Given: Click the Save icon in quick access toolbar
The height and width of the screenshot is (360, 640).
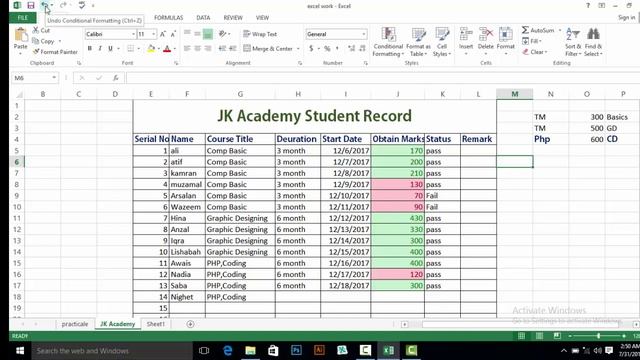Looking at the screenshot, I should coord(31,5).
